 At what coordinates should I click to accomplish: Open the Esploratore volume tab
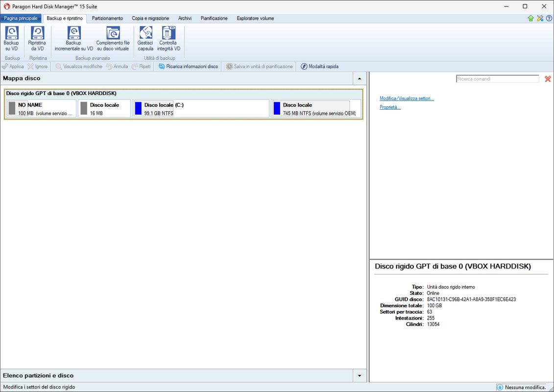point(256,19)
